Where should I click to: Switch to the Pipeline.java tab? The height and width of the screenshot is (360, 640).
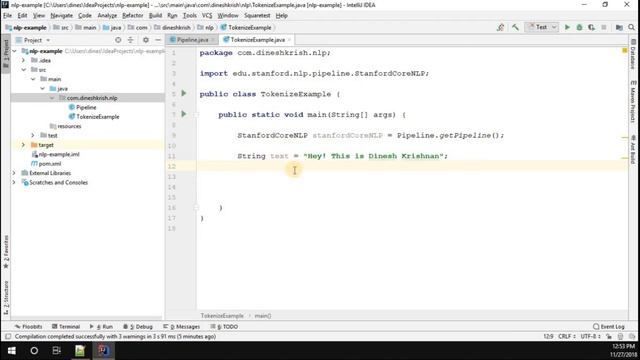pyautogui.click(x=192, y=40)
